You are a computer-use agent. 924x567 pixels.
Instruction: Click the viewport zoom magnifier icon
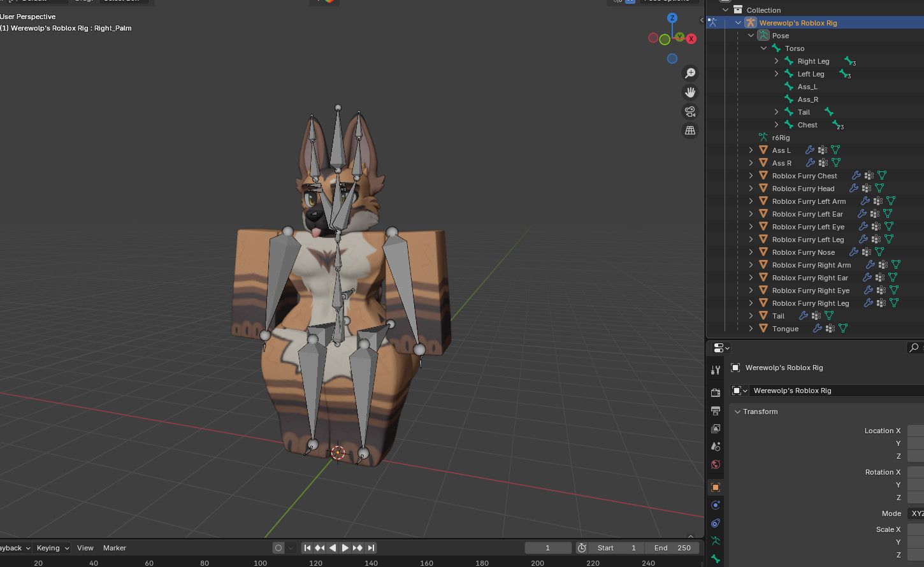pos(690,73)
